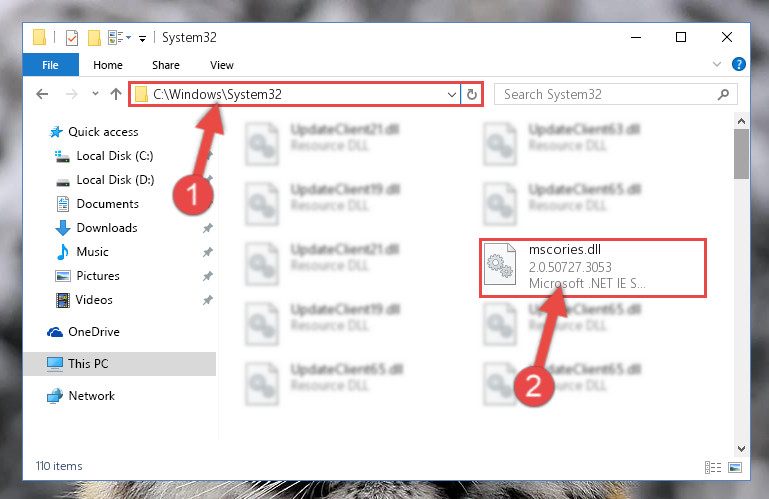Switch to details view layout icon

(713, 467)
